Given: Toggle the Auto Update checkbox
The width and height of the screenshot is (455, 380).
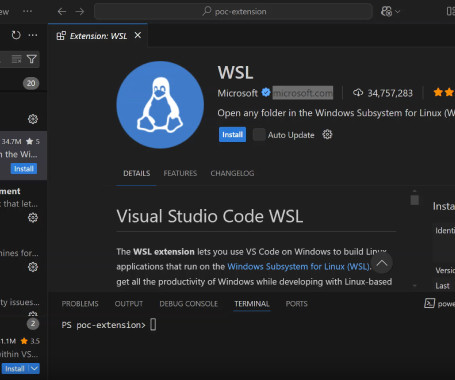Looking at the screenshot, I should tap(259, 135).
